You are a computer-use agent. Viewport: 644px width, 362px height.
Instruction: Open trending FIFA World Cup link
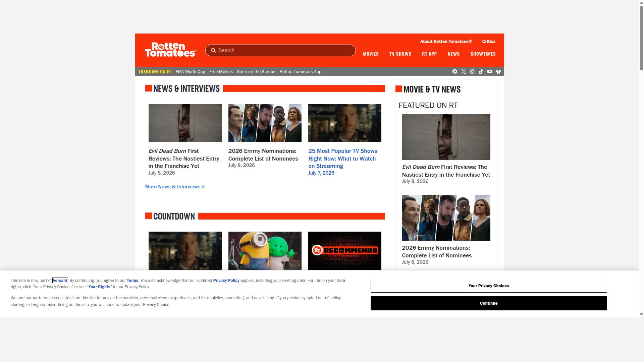pos(190,72)
